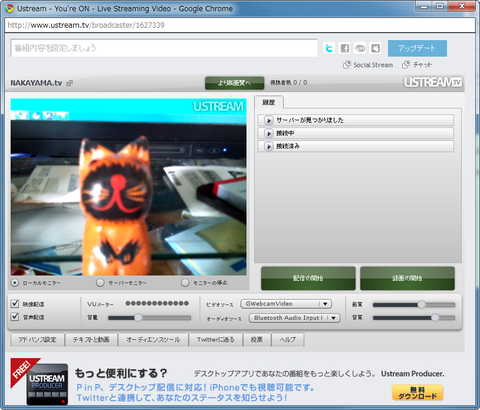Click the 録画の開始 record button
Screen dimensions: 480x410
pos(407,278)
